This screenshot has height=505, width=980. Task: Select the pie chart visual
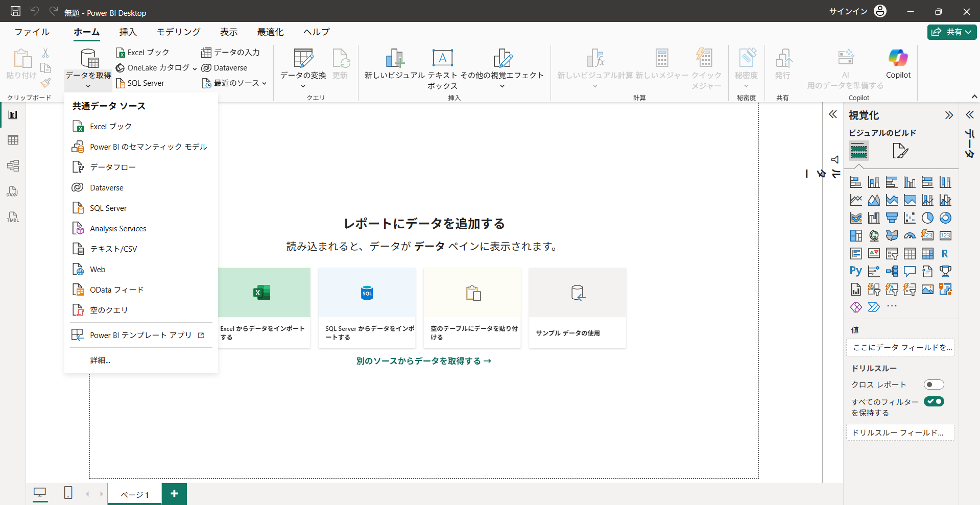click(927, 218)
